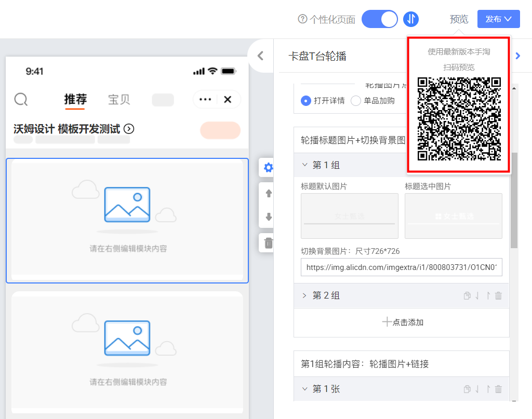The width and height of the screenshot is (532, 419).
Task: Open module settings via the blue gear icon
Action: [268, 168]
